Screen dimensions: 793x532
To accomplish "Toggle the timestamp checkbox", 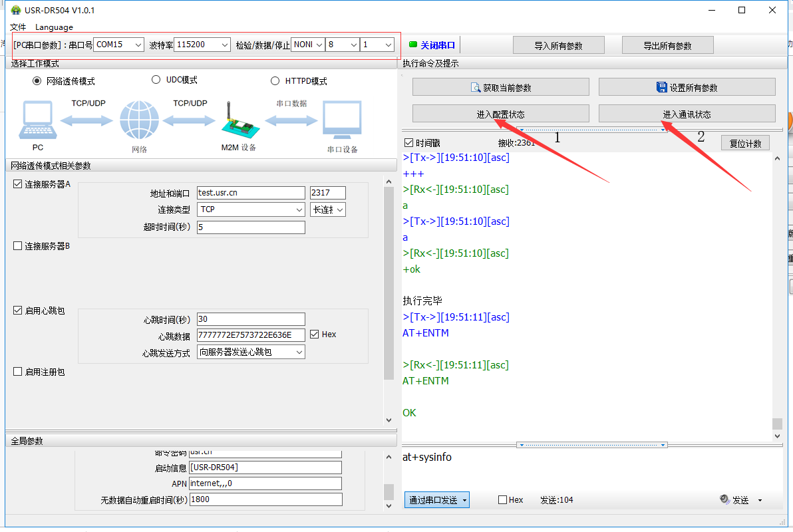I will pyautogui.click(x=409, y=143).
